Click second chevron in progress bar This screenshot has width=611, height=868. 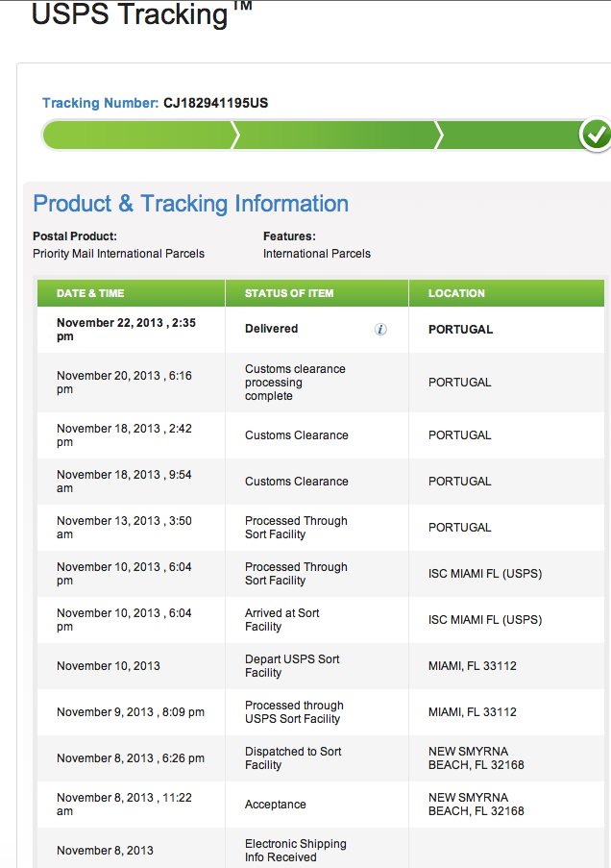[439, 136]
